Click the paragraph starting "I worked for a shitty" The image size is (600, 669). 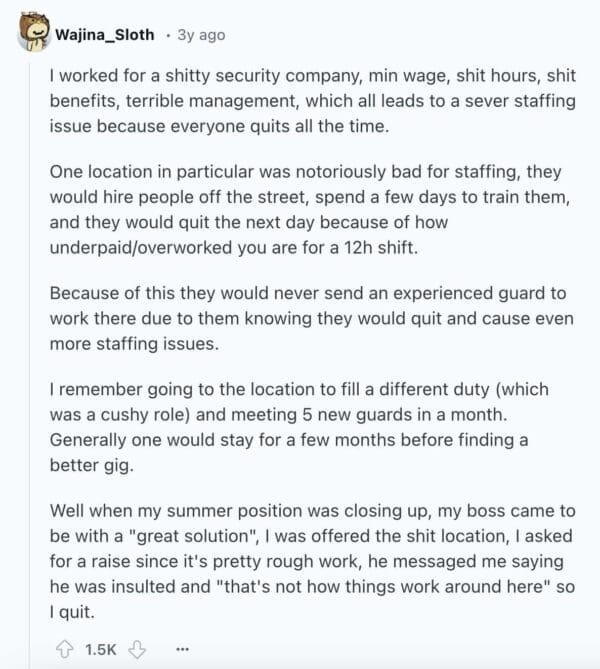(299, 100)
